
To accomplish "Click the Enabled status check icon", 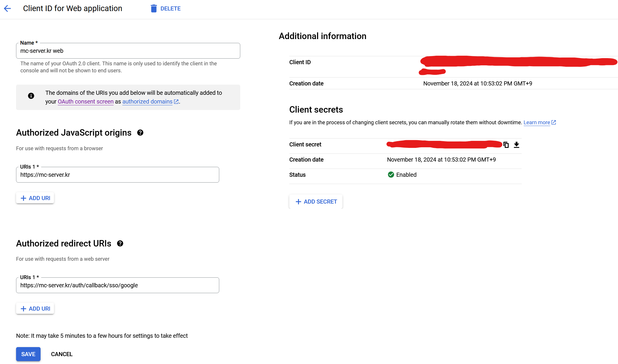I will (391, 175).
